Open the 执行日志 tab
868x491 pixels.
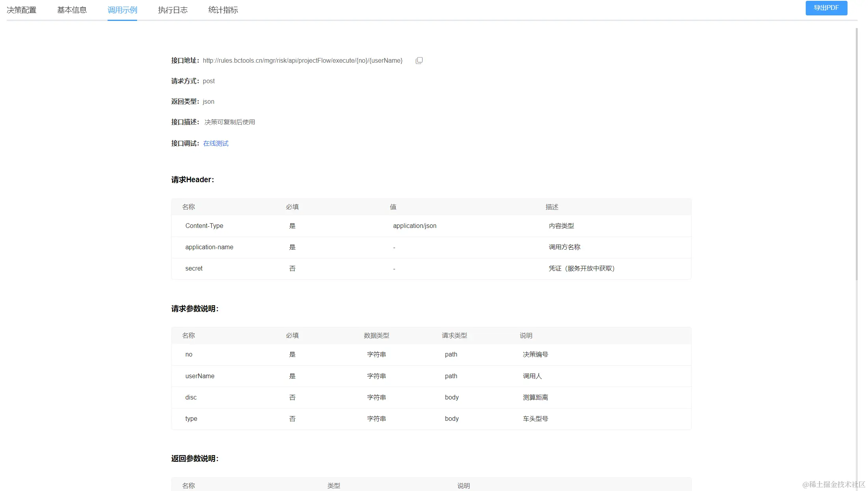point(173,10)
